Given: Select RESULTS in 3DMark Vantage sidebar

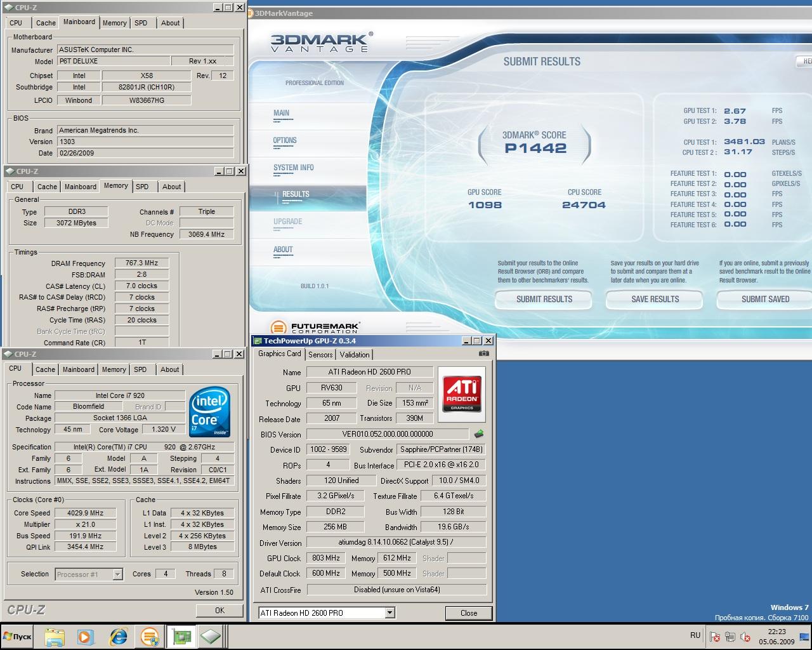Looking at the screenshot, I should [x=296, y=194].
